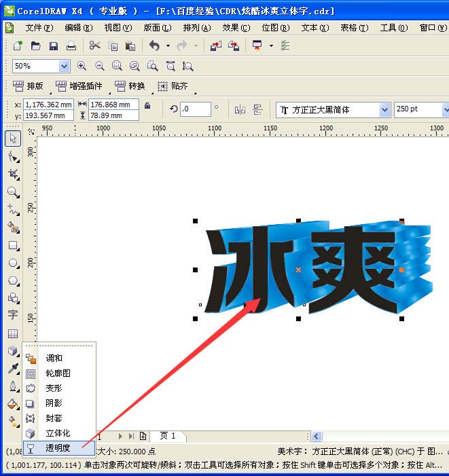Open the 文件(F) menu
This screenshot has width=449, height=476.
(39, 28)
